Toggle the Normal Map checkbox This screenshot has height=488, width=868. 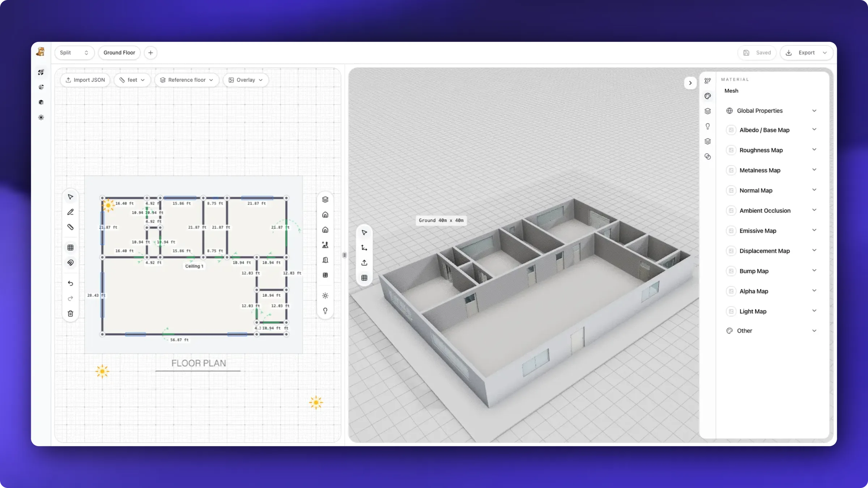coord(731,191)
